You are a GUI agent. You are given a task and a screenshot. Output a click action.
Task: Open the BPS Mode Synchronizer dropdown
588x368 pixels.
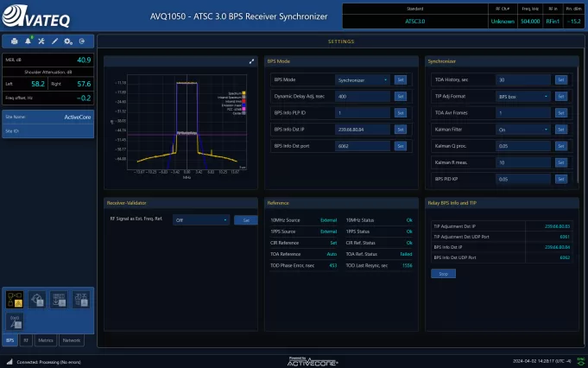tap(363, 79)
